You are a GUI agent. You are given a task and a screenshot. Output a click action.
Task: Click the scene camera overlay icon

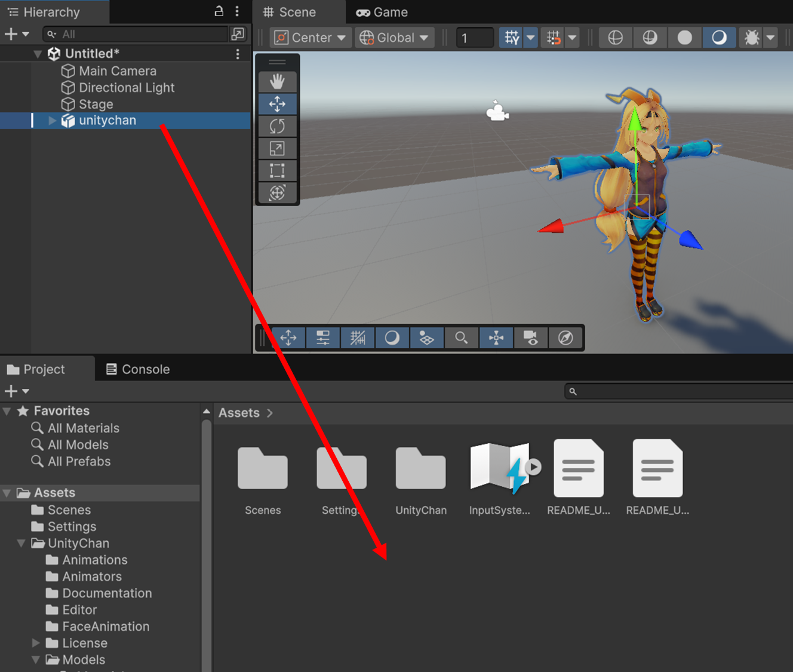[x=530, y=338]
